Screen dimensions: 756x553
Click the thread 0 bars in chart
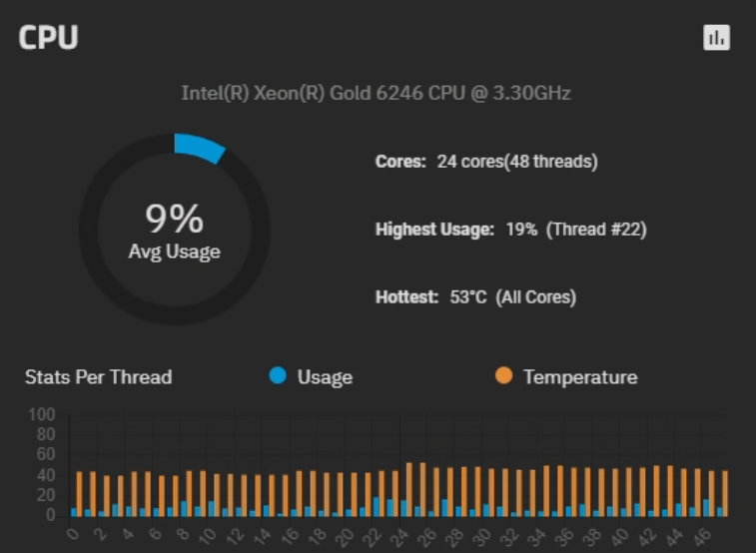tap(77, 494)
